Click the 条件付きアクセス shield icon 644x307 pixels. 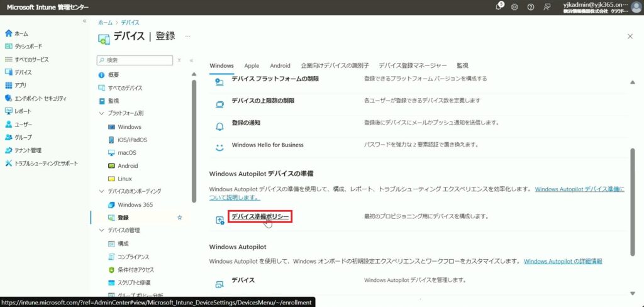pos(111,270)
